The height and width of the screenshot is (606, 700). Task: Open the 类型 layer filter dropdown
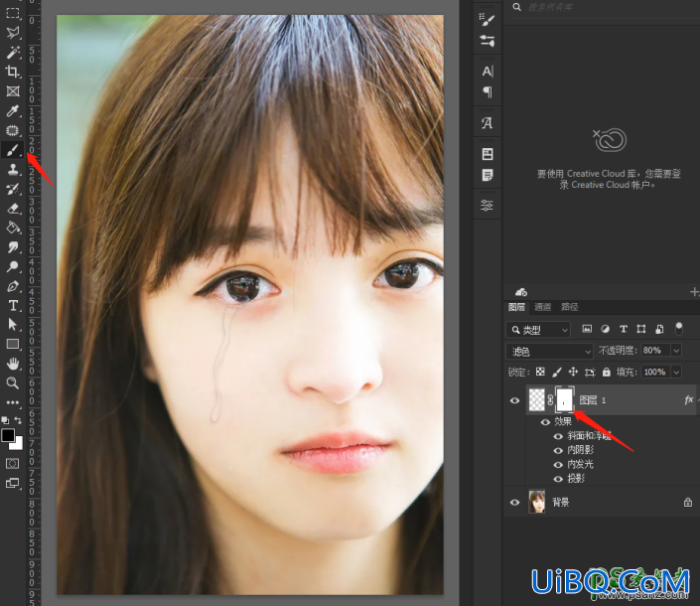pyautogui.click(x=538, y=330)
